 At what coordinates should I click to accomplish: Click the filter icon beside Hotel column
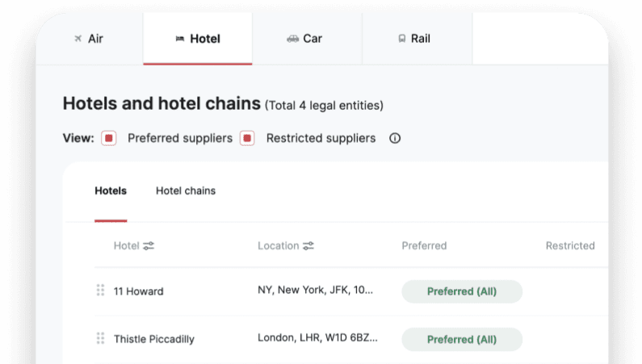pos(149,246)
